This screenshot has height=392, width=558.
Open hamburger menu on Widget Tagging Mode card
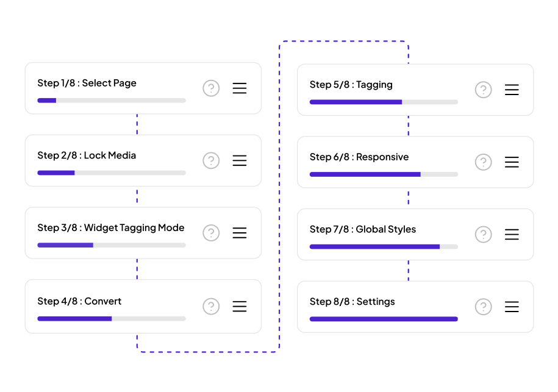[240, 233]
